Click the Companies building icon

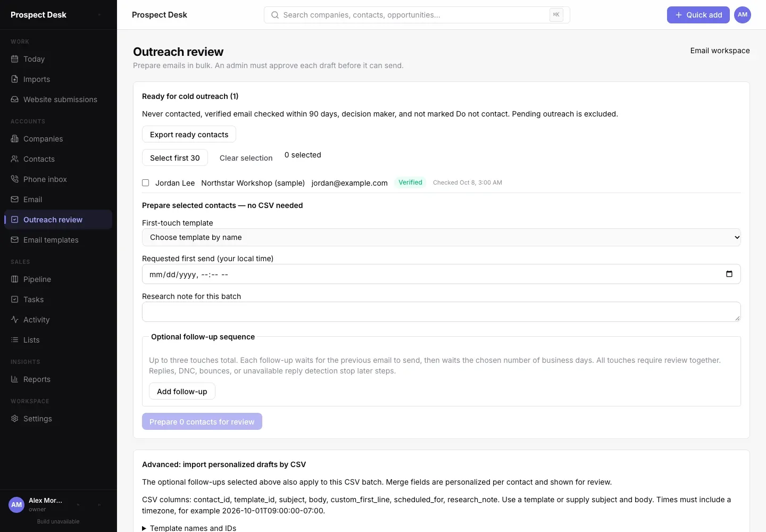tap(15, 139)
